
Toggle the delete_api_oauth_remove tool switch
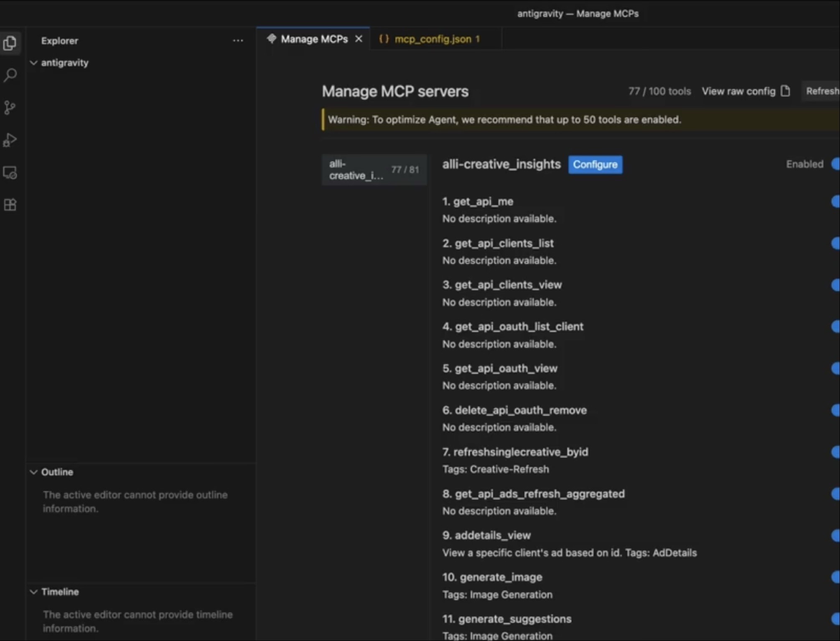[x=835, y=410]
